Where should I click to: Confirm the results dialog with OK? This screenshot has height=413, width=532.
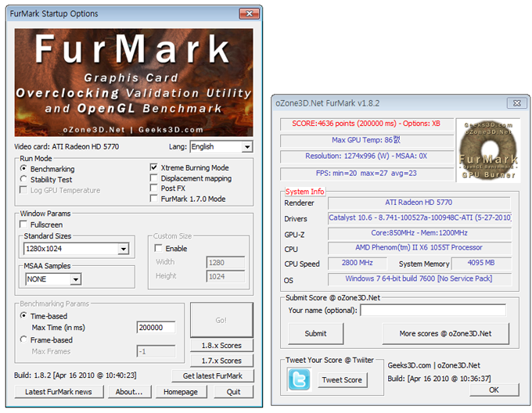click(x=494, y=390)
